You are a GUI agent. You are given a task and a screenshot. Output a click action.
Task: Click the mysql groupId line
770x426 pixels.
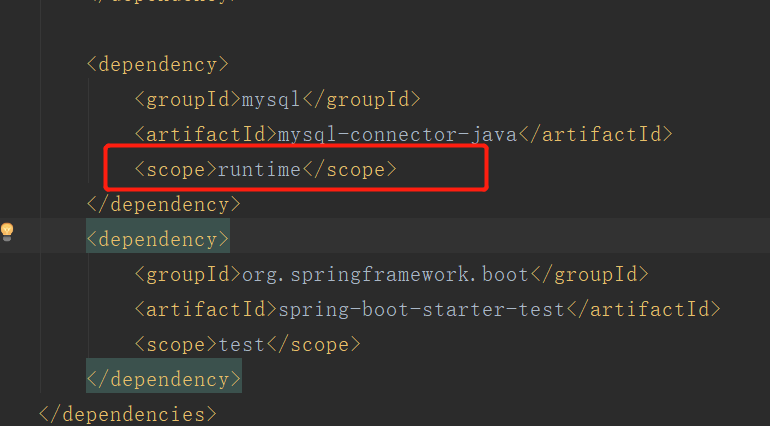[x=277, y=100]
